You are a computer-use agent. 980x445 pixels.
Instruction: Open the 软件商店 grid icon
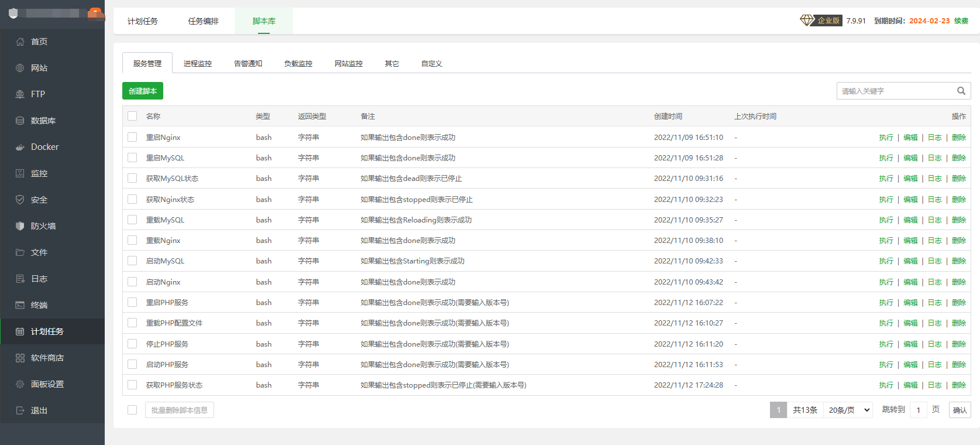tap(20, 358)
